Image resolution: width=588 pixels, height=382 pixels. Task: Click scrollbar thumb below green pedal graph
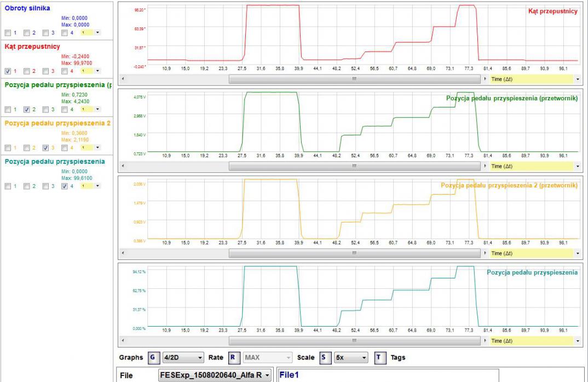tap(354, 166)
